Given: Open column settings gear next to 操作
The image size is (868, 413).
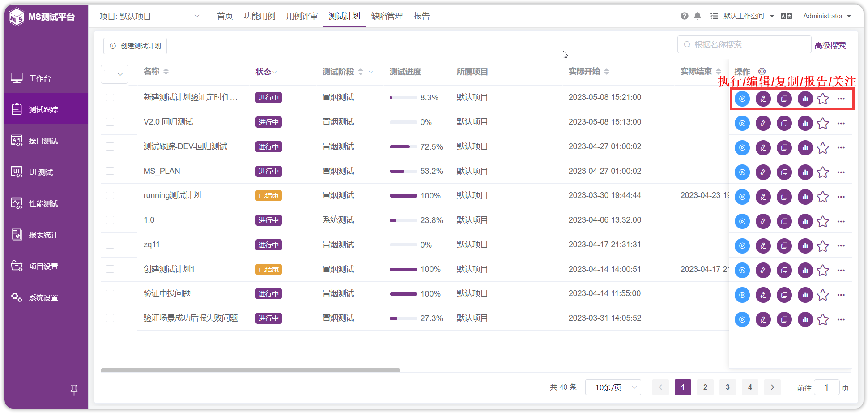Looking at the screenshot, I should pos(762,71).
